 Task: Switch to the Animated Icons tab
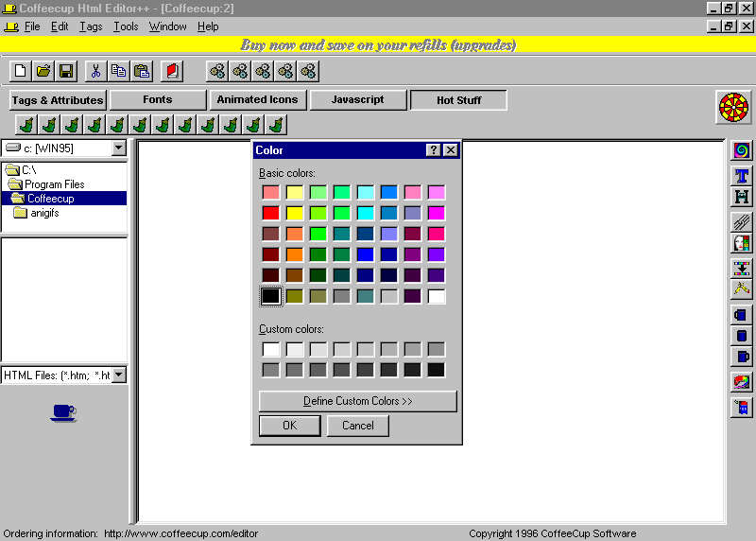257,100
